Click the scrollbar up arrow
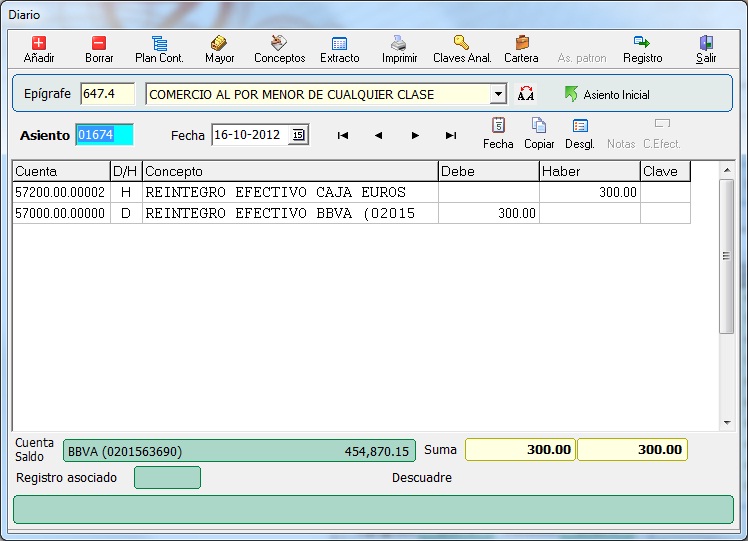The height and width of the screenshot is (541, 748). (727, 170)
